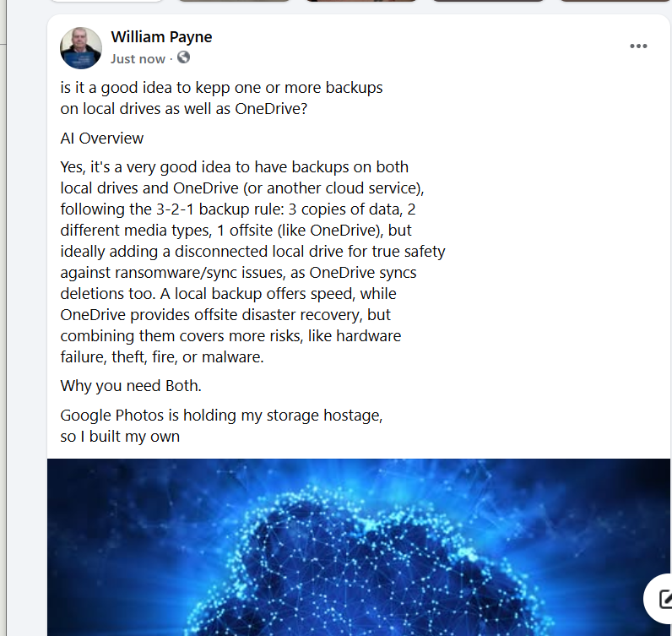Image resolution: width=672 pixels, height=636 pixels.
Task: Click 'failure, theft, fire, or malware' line
Action: [162, 357]
